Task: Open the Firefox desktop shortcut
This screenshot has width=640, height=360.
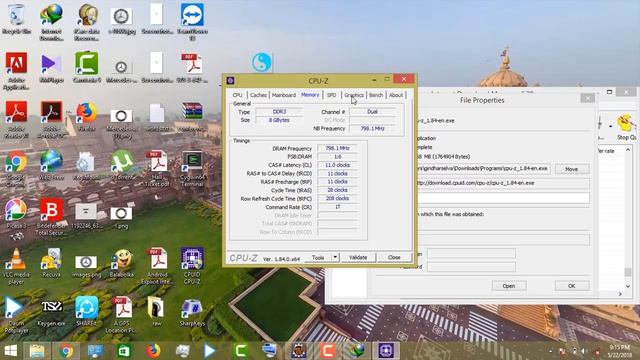Action: [87, 116]
